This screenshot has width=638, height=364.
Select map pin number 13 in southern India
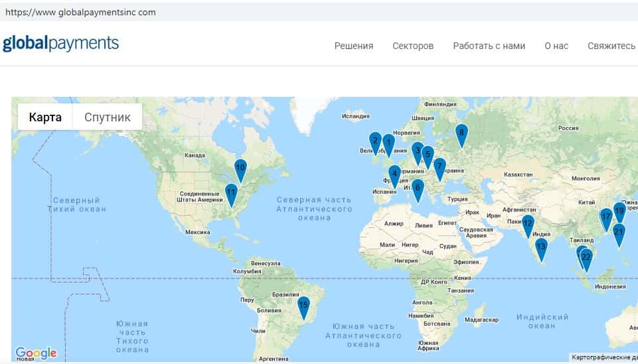pos(541,248)
